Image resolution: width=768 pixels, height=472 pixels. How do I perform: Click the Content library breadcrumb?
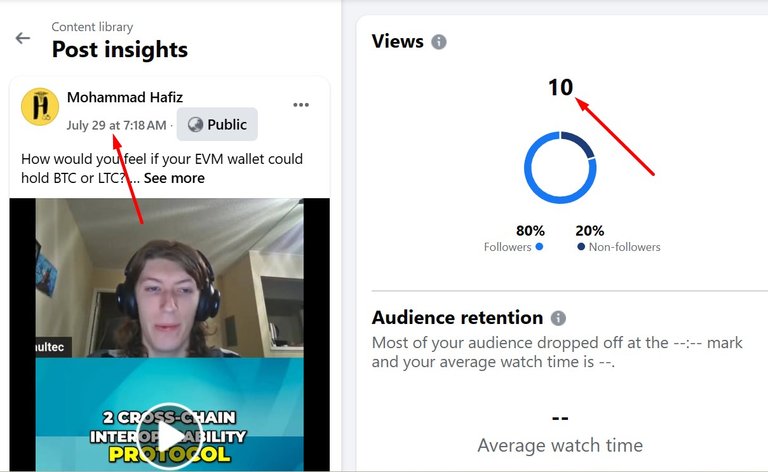pos(92,27)
